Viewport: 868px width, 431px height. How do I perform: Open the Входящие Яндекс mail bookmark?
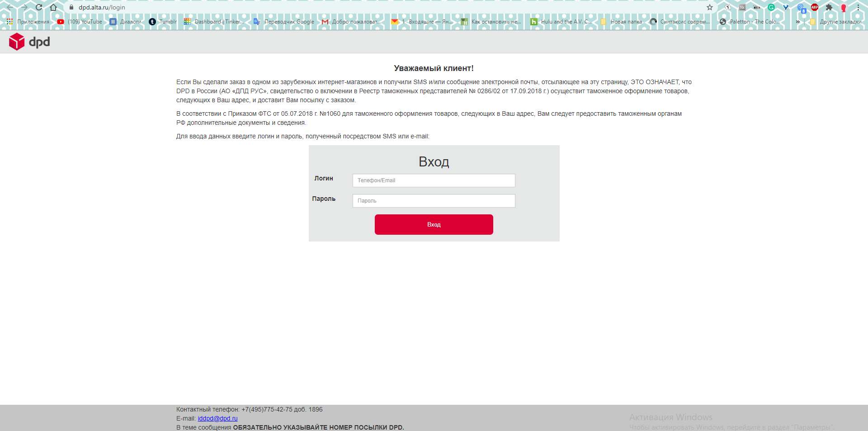click(422, 22)
